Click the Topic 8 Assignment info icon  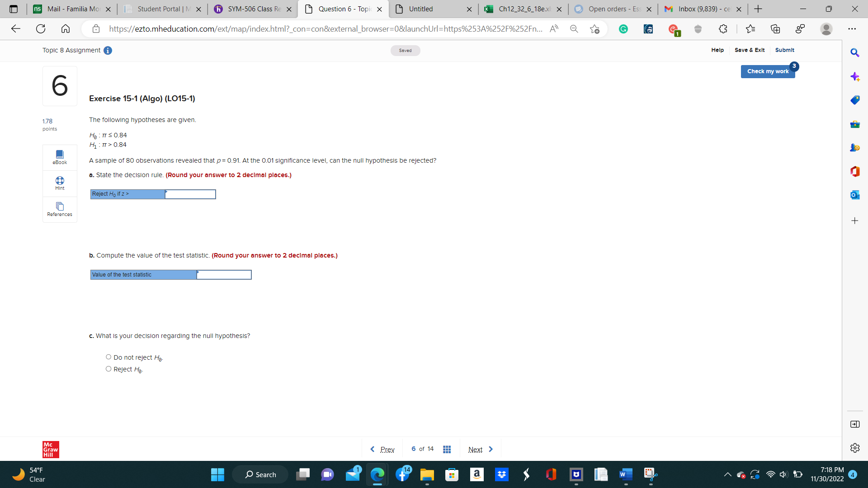coord(108,50)
